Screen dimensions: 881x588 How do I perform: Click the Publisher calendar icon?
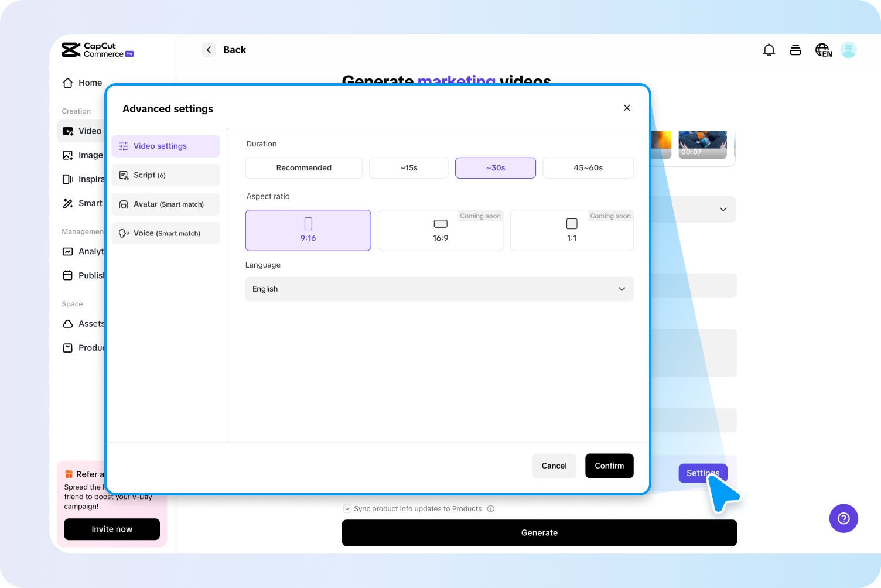tap(68, 275)
